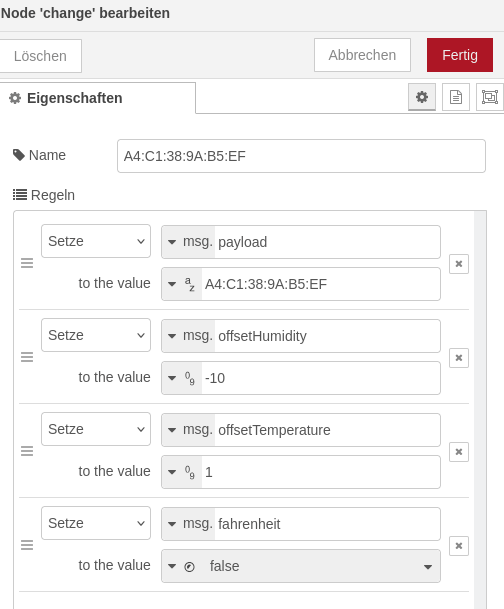Grab the reorder handle of payload rule
Screen dimensions: 504x609
pyautogui.click(x=27, y=263)
